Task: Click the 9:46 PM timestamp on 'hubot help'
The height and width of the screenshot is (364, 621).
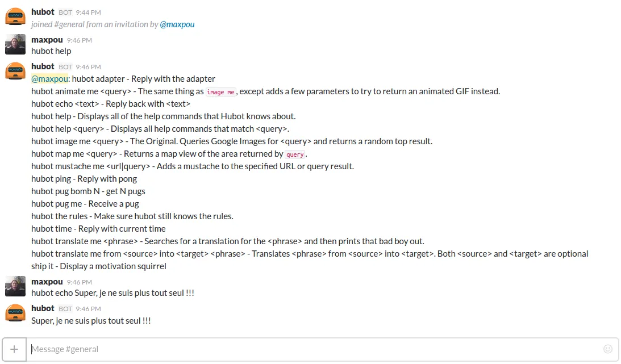Action: point(79,40)
